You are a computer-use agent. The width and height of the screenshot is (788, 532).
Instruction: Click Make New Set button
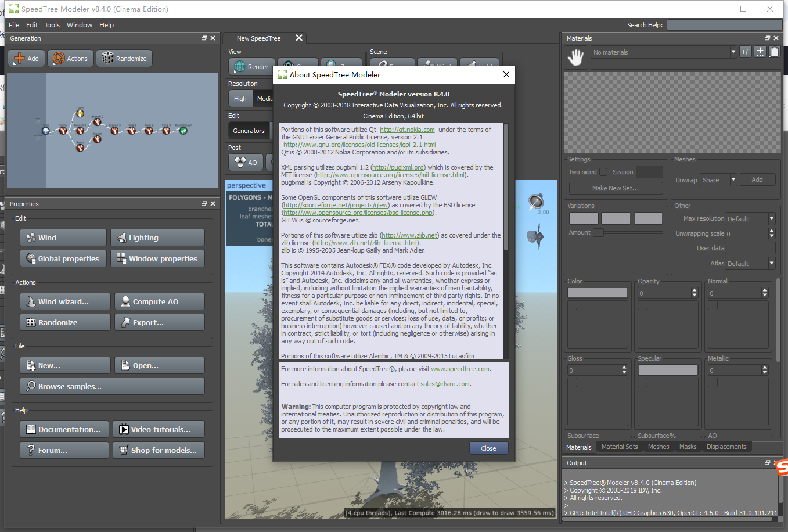[616, 188]
